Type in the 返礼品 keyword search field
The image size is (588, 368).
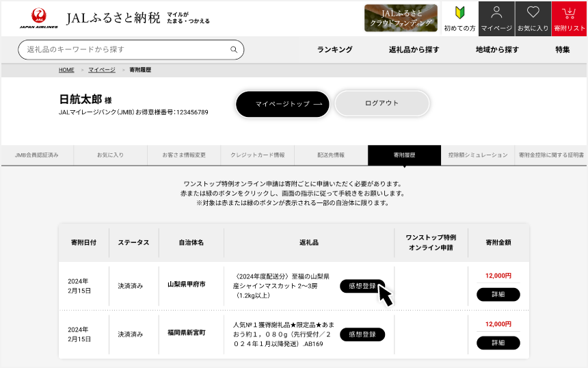tap(123, 50)
